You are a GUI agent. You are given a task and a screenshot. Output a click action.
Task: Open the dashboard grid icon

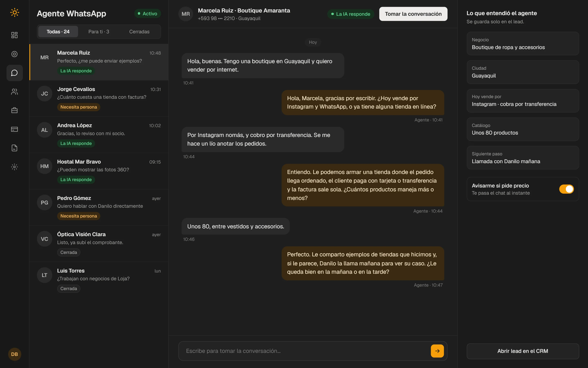[14, 35]
